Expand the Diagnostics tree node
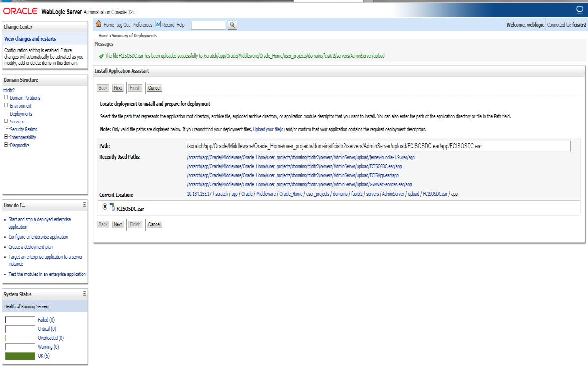Image resolution: width=588 pixels, height=367 pixels. [x=6, y=145]
